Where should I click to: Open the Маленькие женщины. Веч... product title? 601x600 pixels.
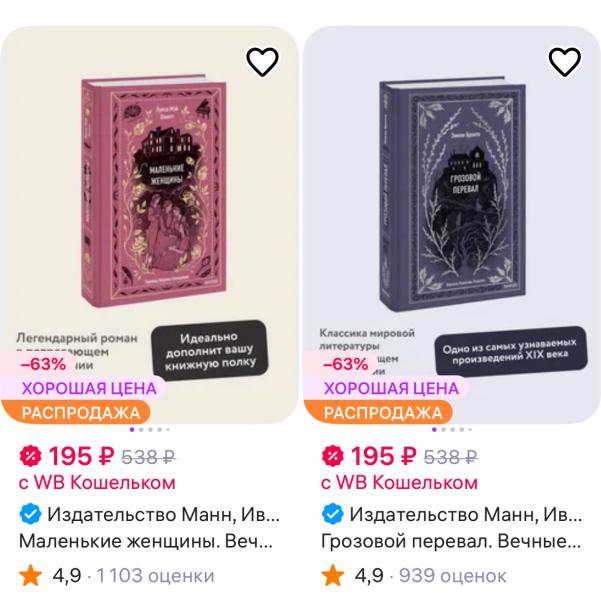tap(146, 541)
